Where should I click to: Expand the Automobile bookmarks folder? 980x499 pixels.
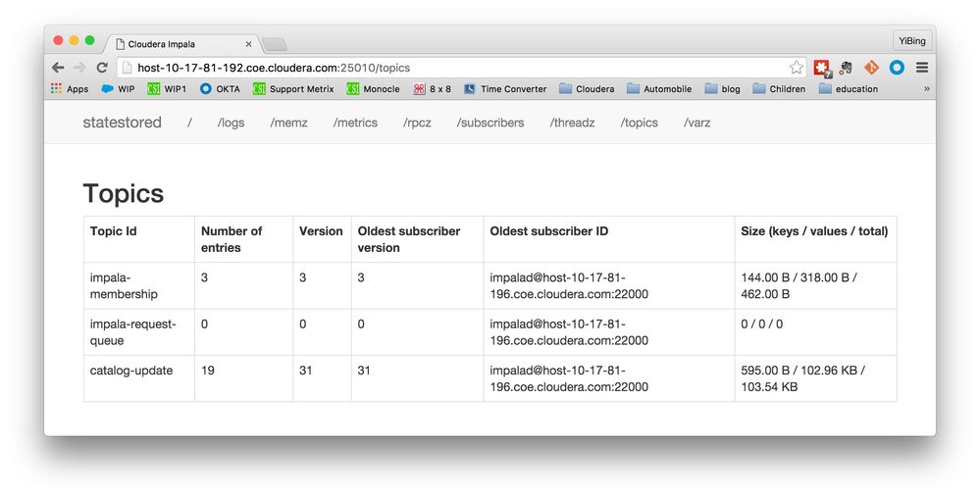[x=658, y=89]
